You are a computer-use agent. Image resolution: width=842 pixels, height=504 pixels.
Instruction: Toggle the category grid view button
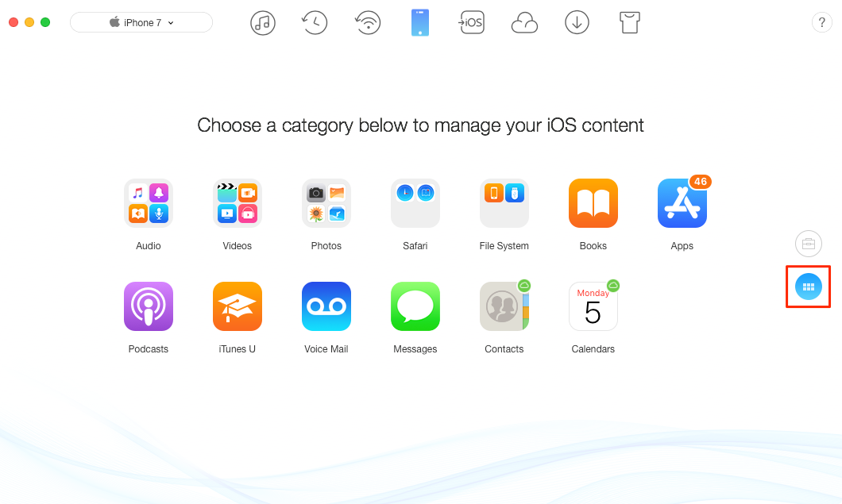click(x=808, y=287)
